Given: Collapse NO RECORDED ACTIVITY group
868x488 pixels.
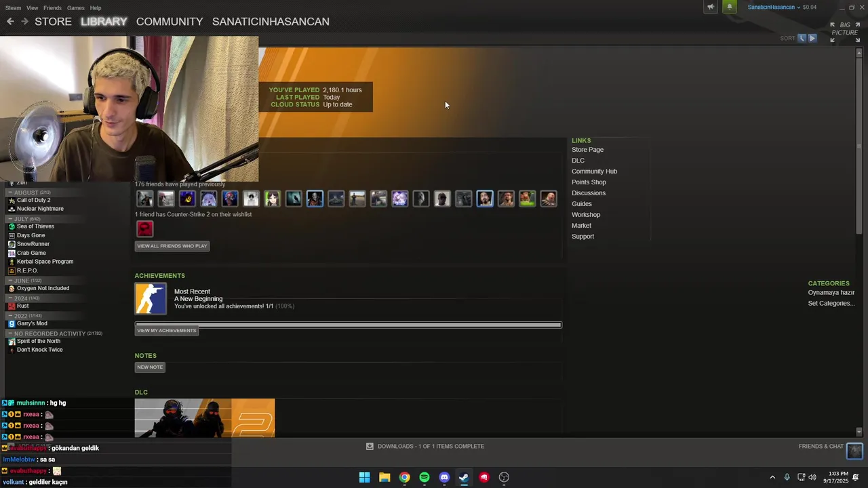Looking at the screenshot, I should coord(10,333).
